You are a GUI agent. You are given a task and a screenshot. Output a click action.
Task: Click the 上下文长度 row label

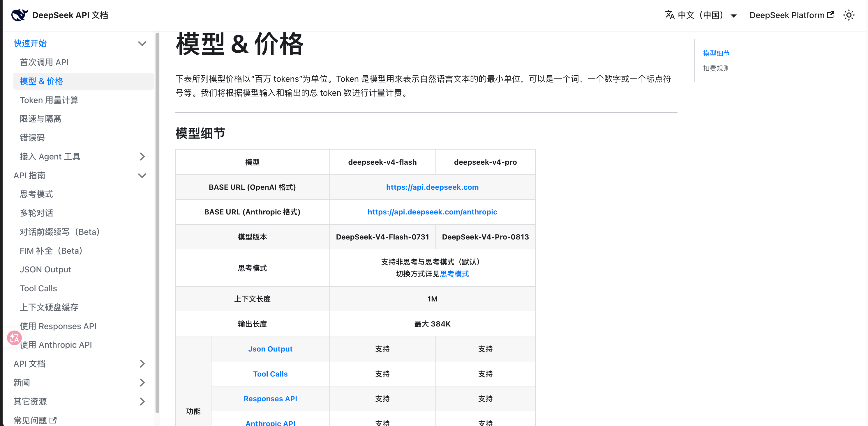[252, 299]
